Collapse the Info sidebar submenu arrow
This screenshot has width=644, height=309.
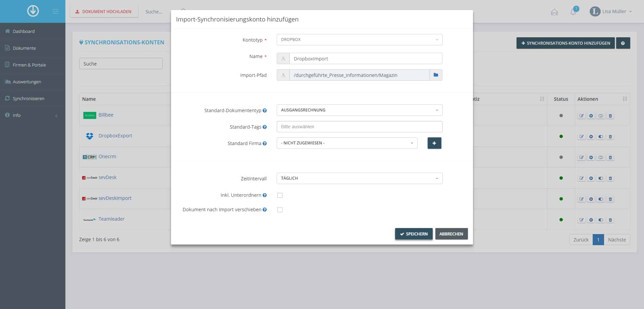(x=56, y=116)
